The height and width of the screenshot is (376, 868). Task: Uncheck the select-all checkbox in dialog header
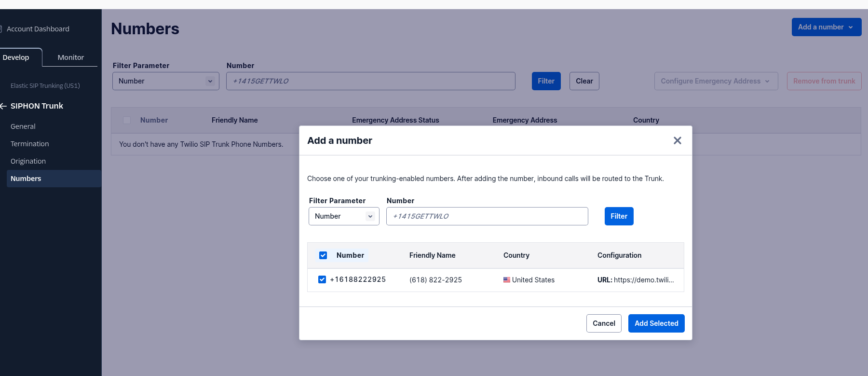point(323,255)
